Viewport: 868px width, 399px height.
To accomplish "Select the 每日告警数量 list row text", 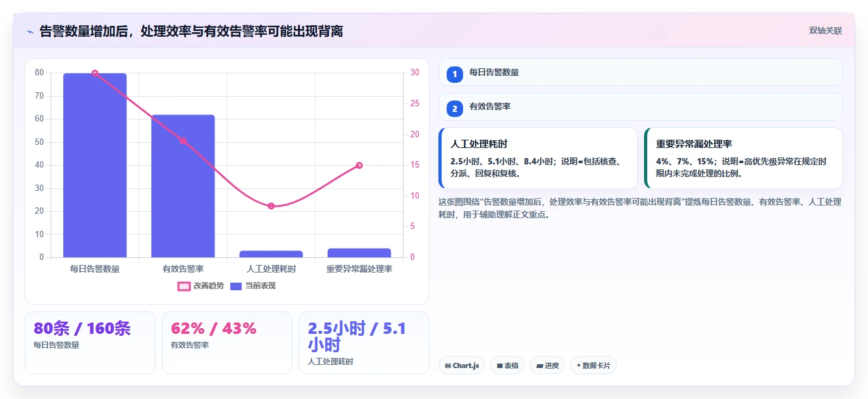I will 494,73.
